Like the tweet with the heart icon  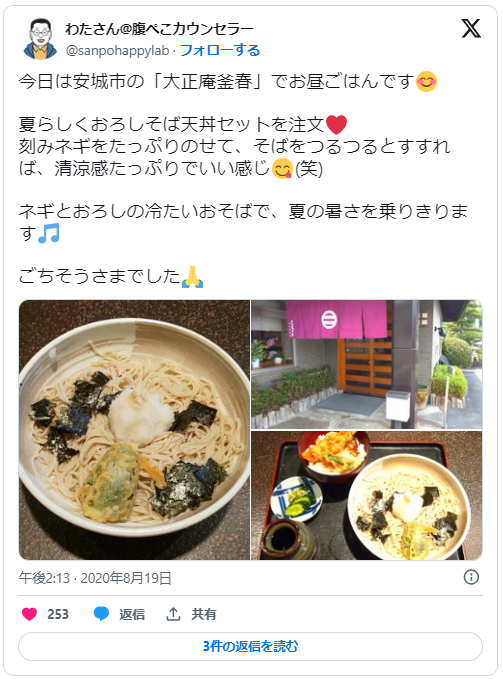coord(29,614)
